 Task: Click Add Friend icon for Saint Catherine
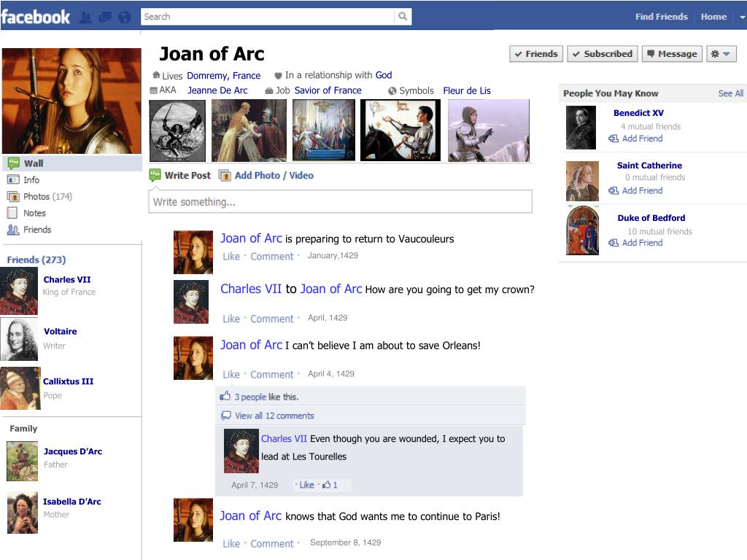[613, 190]
